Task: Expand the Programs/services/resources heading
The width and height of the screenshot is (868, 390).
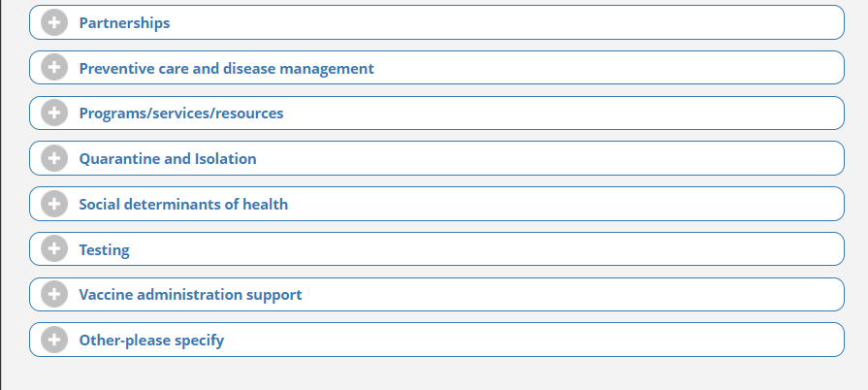Action: 181,114
